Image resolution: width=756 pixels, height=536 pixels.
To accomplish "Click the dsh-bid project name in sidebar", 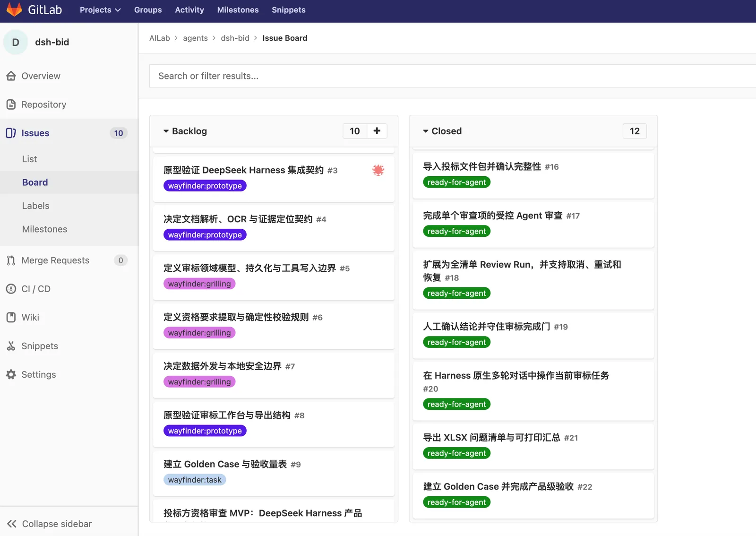I will click(52, 42).
